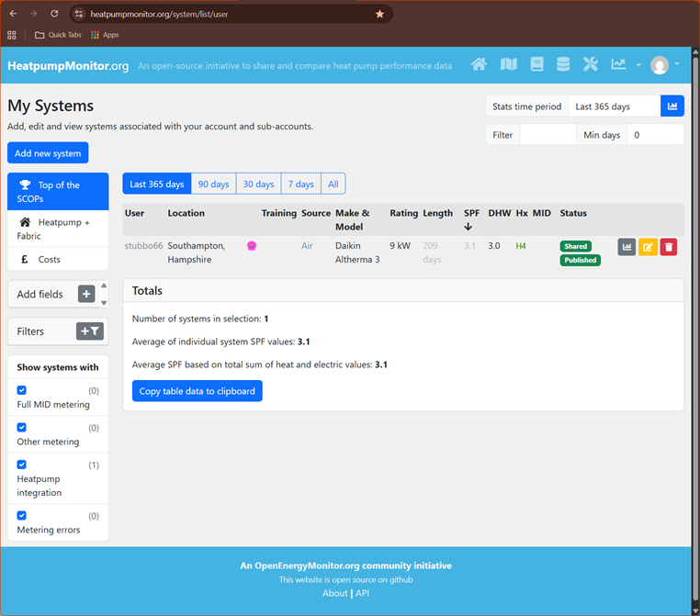Bookmark the page with the star icon
The image size is (700, 616).
point(380,14)
